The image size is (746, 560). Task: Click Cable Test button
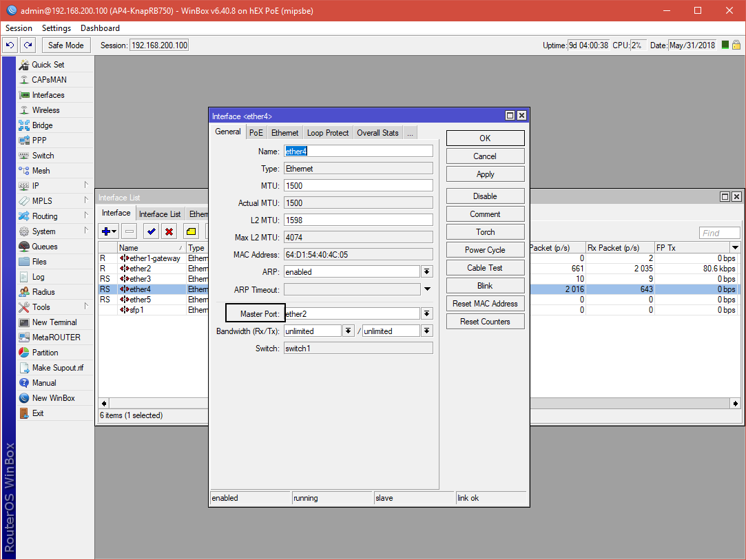click(486, 268)
